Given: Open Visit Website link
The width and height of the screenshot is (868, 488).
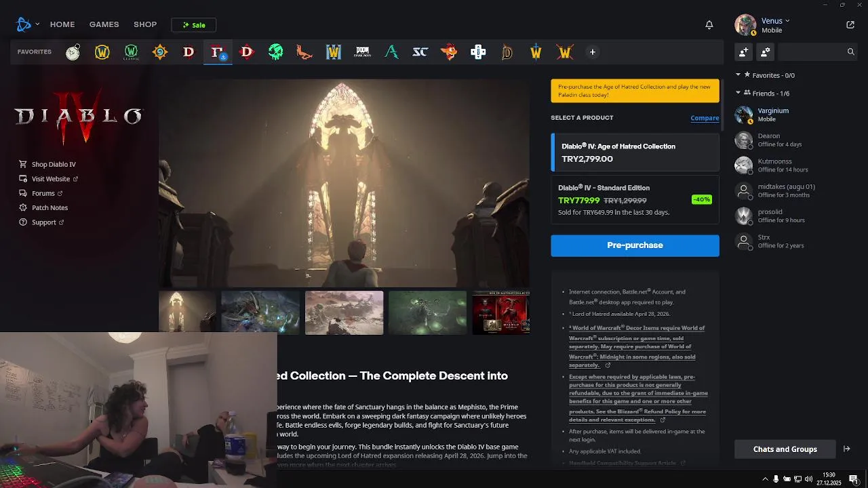Looking at the screenshot, I should (x=48, y=179).
